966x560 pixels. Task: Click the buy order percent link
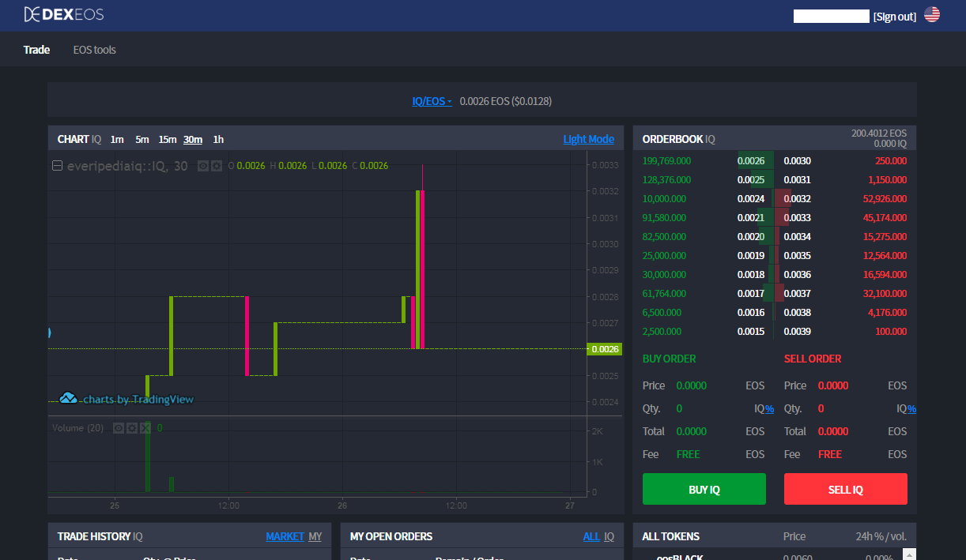(x=769, y=408)
